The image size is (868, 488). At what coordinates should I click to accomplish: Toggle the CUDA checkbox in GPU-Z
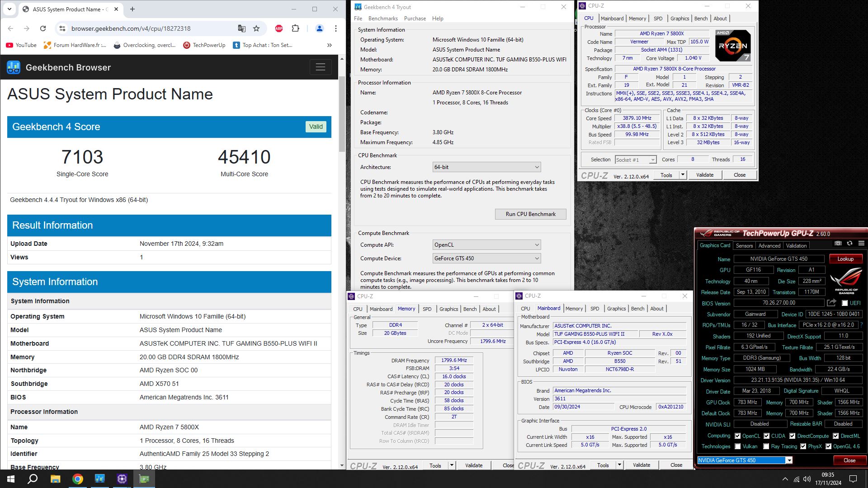(x=767, y=436)
